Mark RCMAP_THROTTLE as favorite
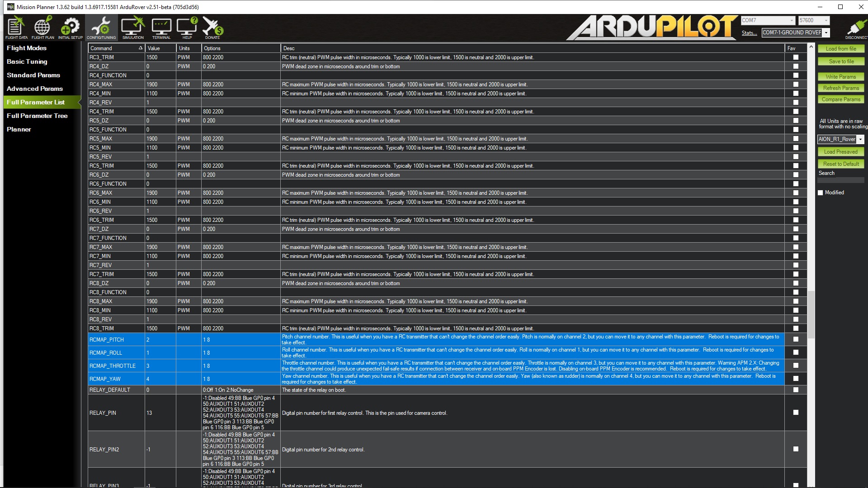The width and height of the screenshot is (868, 488). pyautogui.click(x=796, y=366)
